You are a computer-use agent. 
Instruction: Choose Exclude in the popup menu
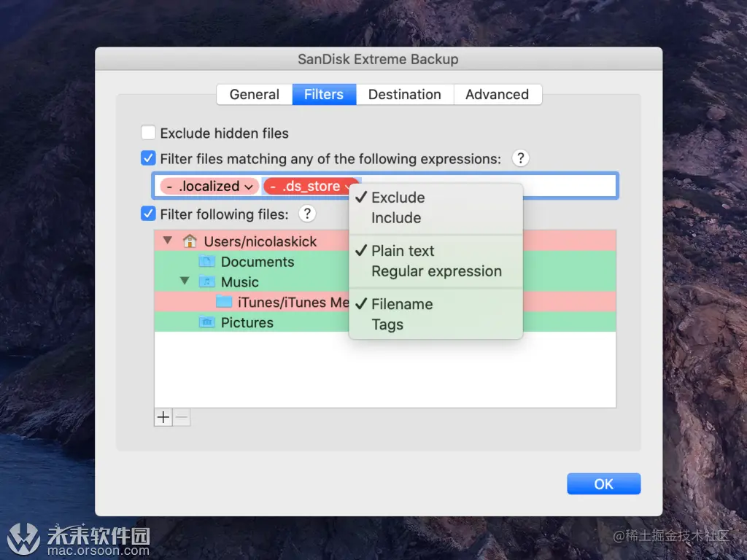click(436, 197)
